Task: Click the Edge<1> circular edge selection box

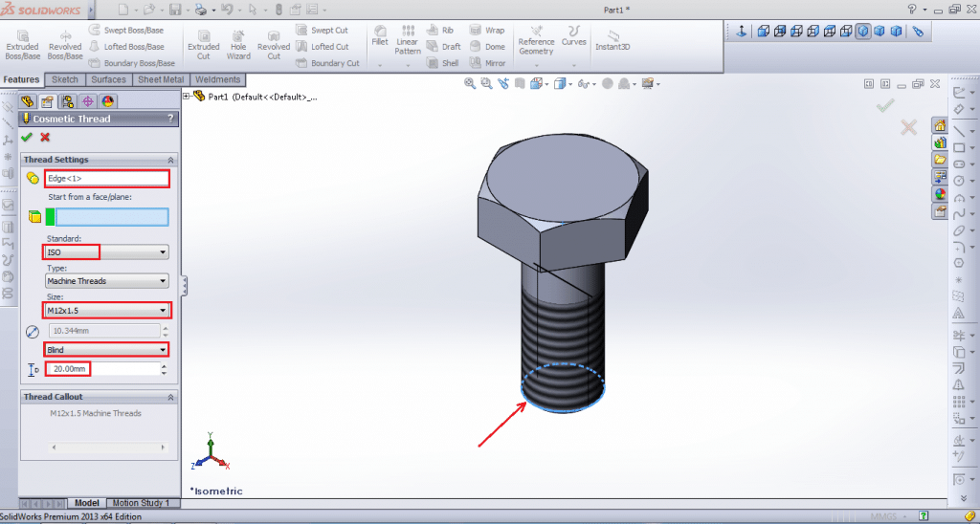Action: 107,179
